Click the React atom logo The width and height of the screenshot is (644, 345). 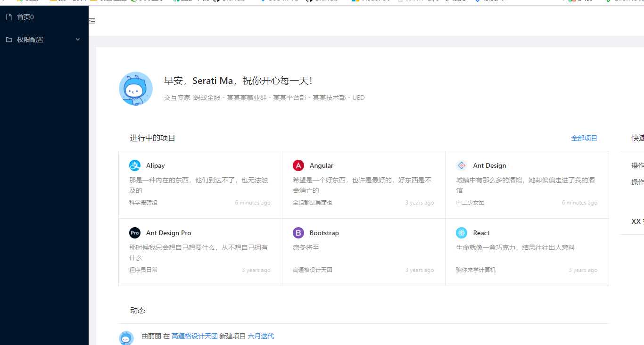click(462, 233)
